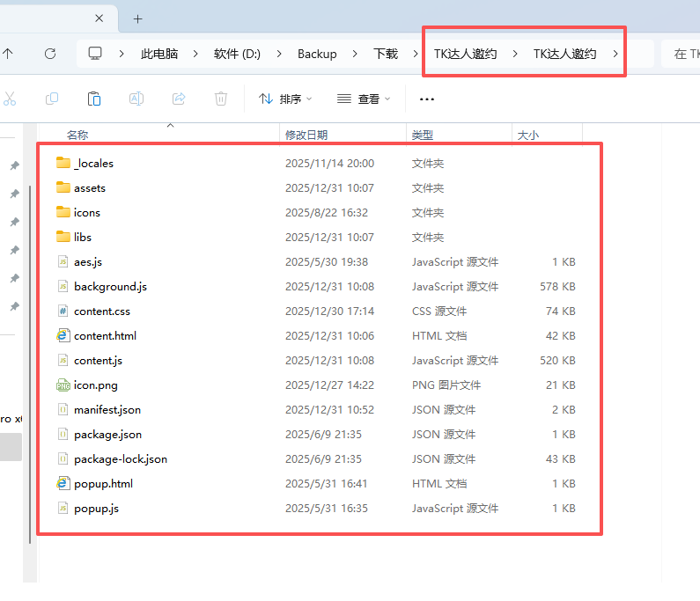Click the Share icon in toolbar
700x601 pixels.
click(x=179, y=99)
